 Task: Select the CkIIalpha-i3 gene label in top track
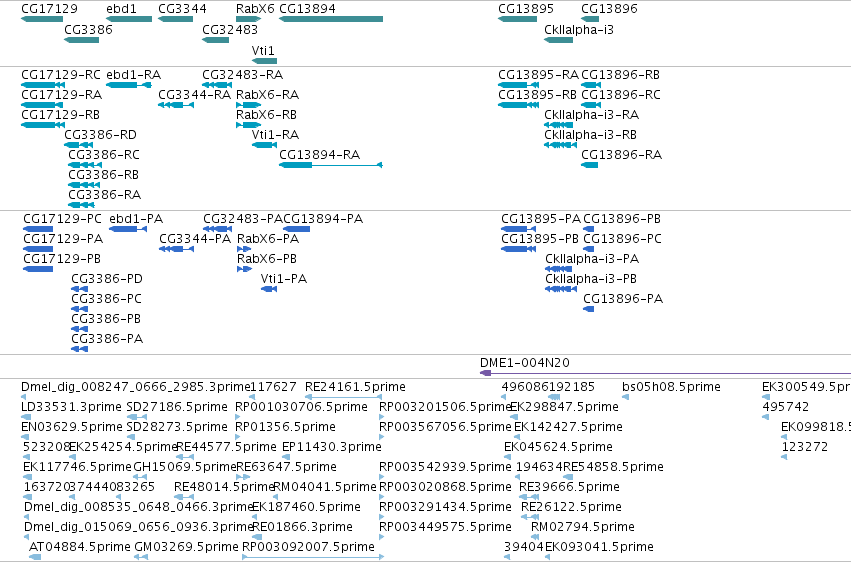[579, 29]
